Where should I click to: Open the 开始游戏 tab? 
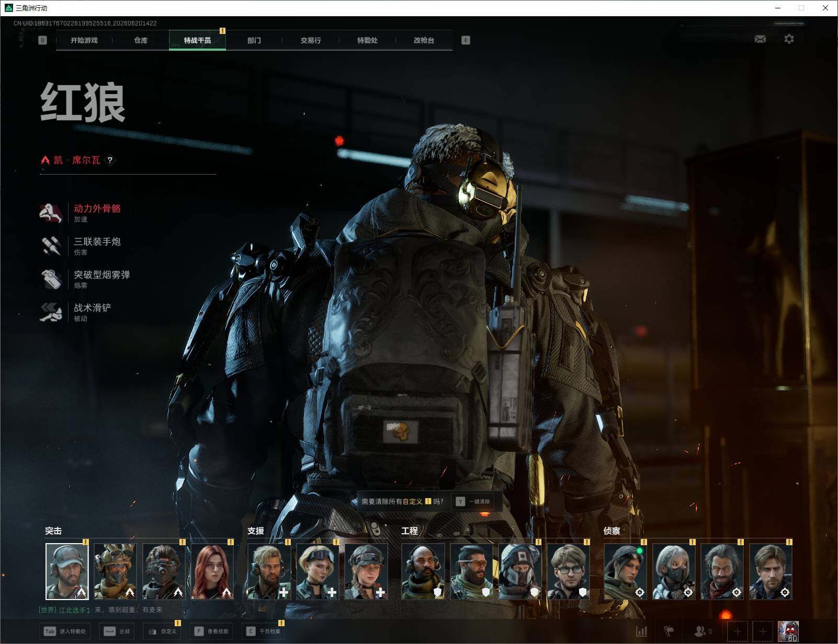[84, 40]
